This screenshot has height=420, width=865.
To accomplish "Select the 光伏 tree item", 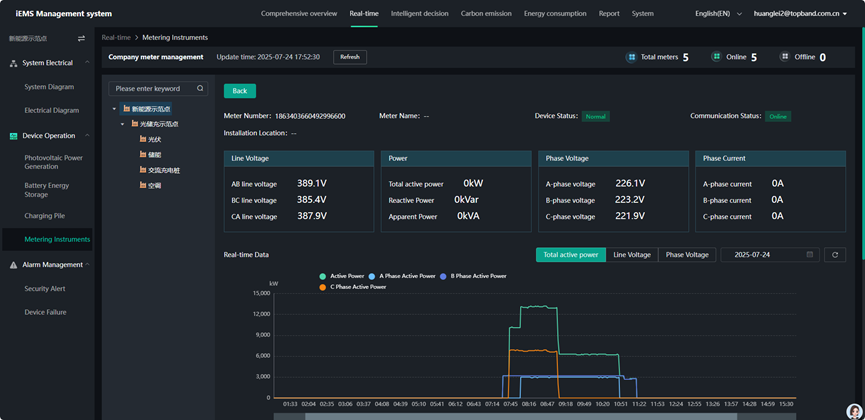I will (154, 140).
